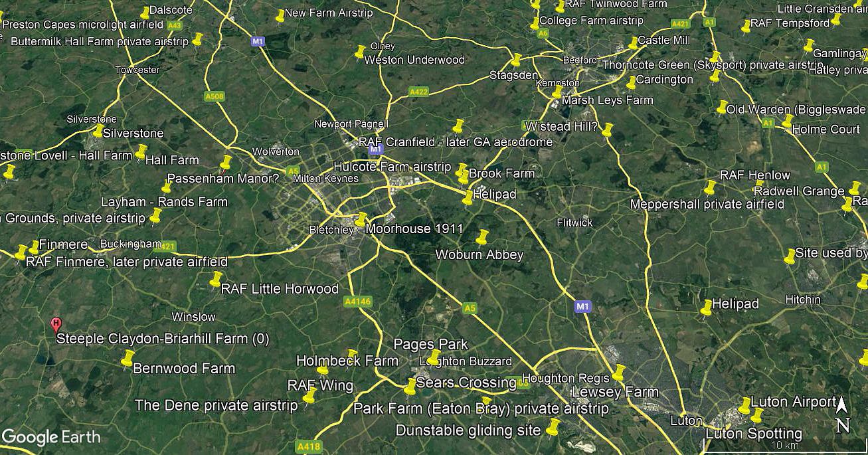The height and width of the screenshot is (455, 868).
Task: Click the RAF Little Horwood pushpin
Action: tap(215, 280)
